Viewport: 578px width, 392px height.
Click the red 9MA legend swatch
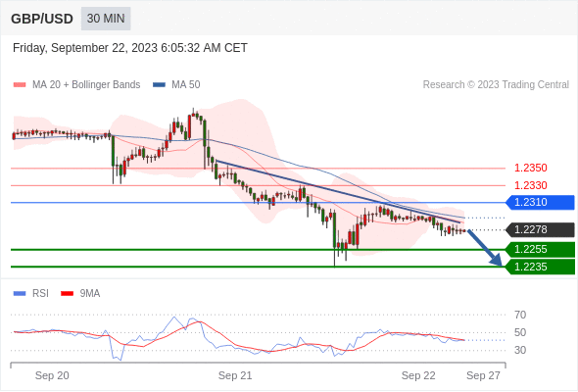(67, 294)
